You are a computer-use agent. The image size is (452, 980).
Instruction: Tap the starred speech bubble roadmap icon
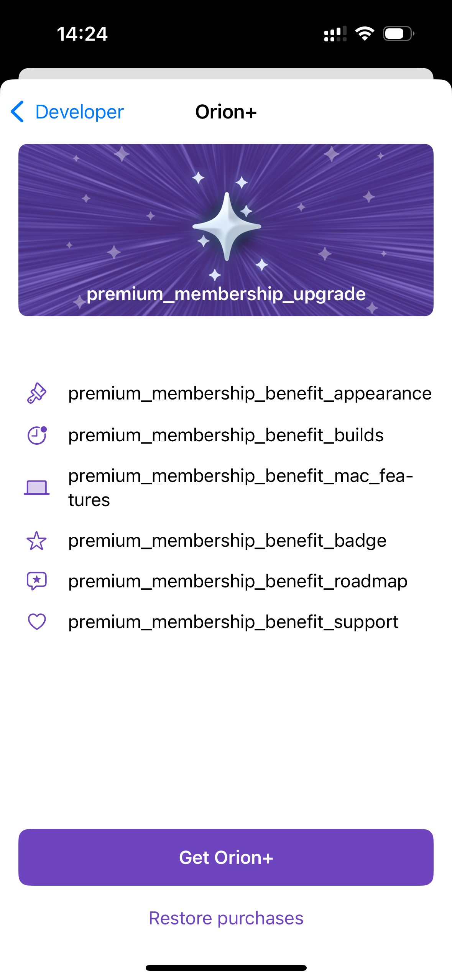click(x=37, y=581)
